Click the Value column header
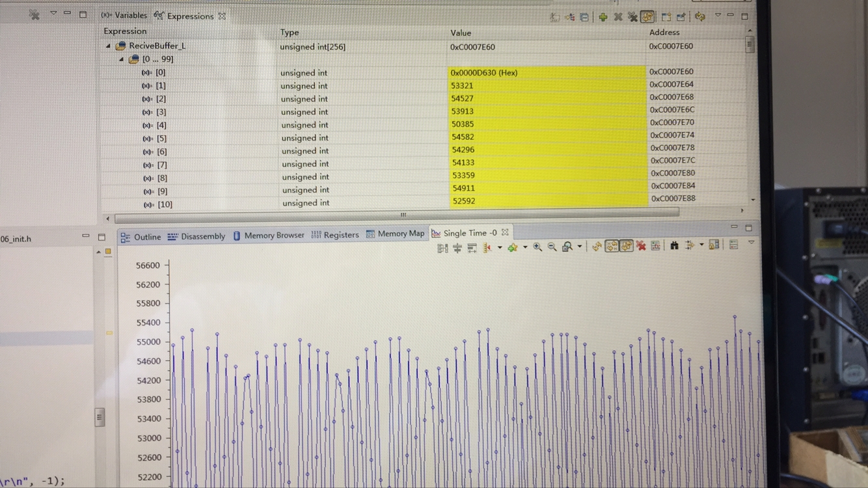 click(461, 33)
